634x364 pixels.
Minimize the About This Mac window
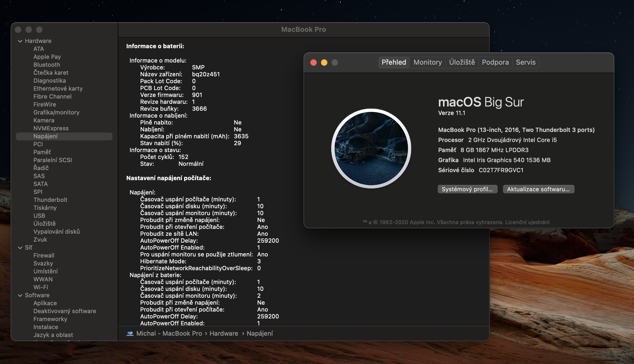tap(324, 63)
